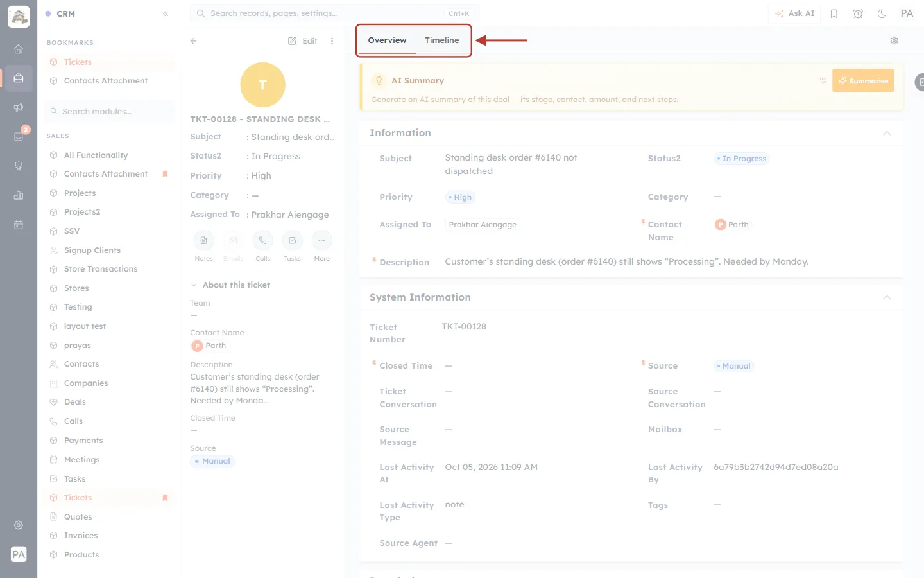924x578 pixels.
Task: Open Calls quick action icon
Action: pyautogui.click(x=262, y=241)
